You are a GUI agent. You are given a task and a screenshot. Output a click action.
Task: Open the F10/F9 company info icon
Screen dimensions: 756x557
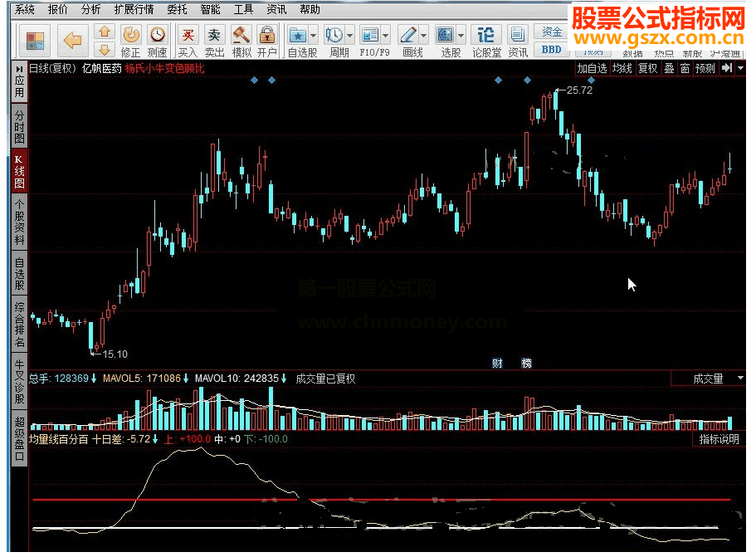tap(370, 35)
